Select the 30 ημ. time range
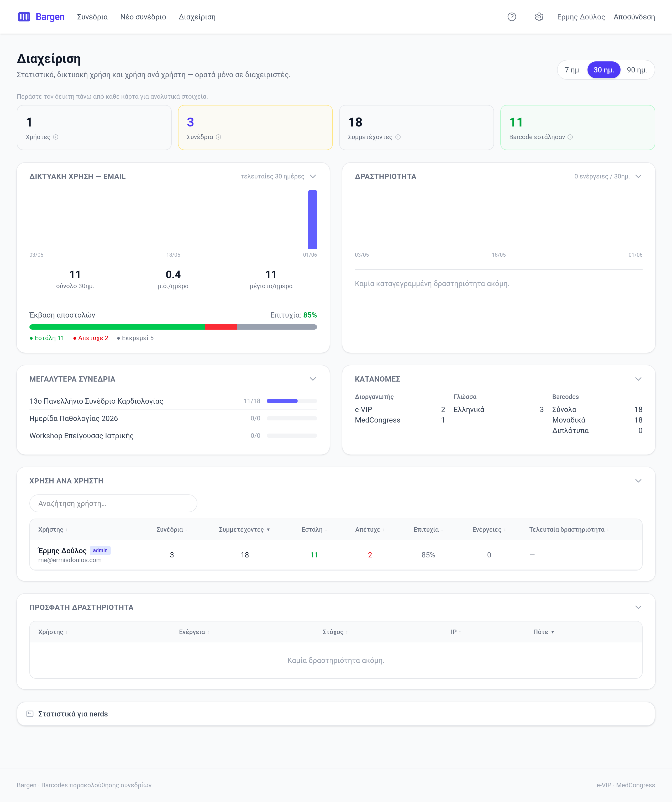Screen dimensions: 672x802 [603, 70]
